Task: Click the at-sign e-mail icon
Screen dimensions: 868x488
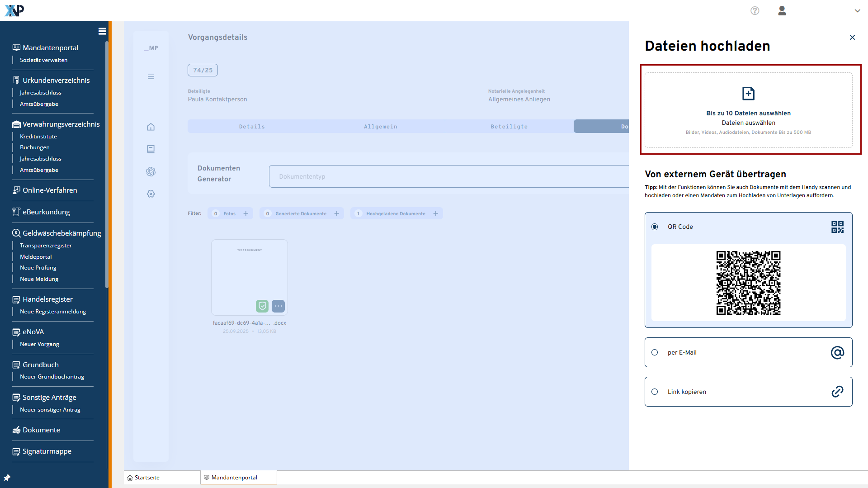Action: [837, 352]
